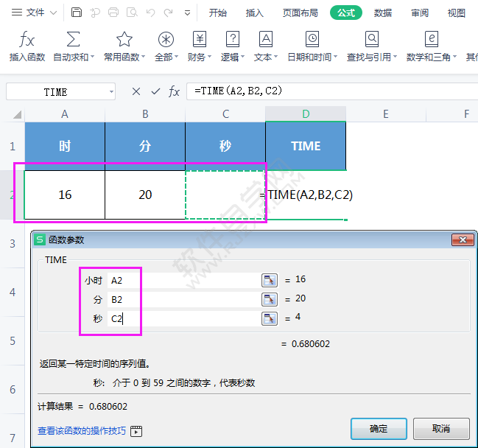Image resolution: width=478 pixels, height=448 pixels.
Task: Open the Common Functions star icon
Action: (124, 39)
